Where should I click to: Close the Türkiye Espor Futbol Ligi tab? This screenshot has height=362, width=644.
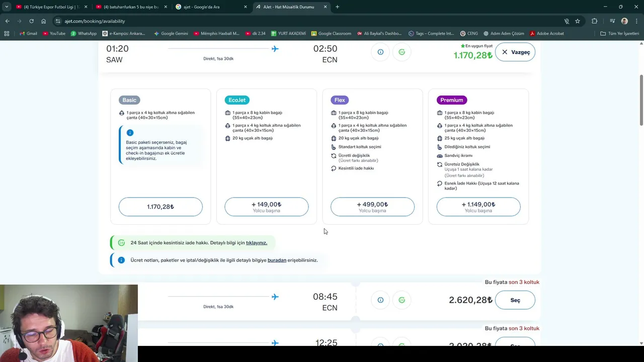pyautogui.click(x=86, y=7)
